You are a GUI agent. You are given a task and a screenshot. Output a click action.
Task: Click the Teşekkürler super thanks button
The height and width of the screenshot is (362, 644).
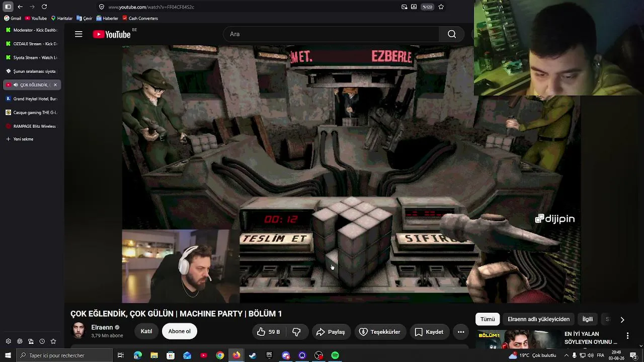(379, 332)
